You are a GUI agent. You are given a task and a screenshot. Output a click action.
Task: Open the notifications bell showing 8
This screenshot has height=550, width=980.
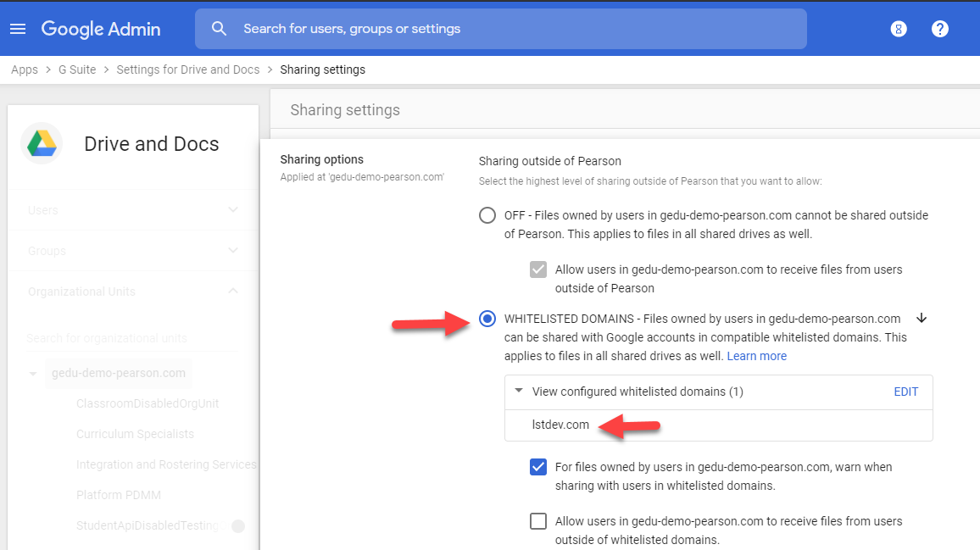tap(898, 28)
